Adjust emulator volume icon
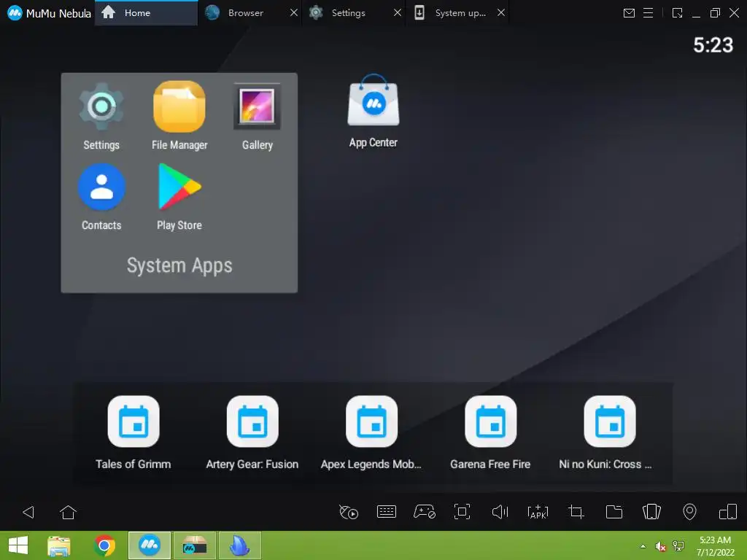 click(500, 512)
